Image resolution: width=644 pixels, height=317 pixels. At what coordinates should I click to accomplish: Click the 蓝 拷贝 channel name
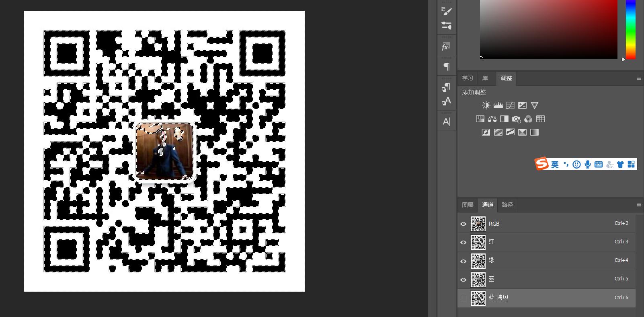(498, 298)
